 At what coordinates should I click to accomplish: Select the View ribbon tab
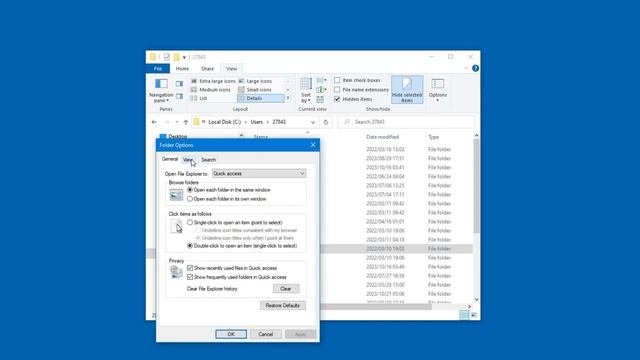[x=231, y=69]
